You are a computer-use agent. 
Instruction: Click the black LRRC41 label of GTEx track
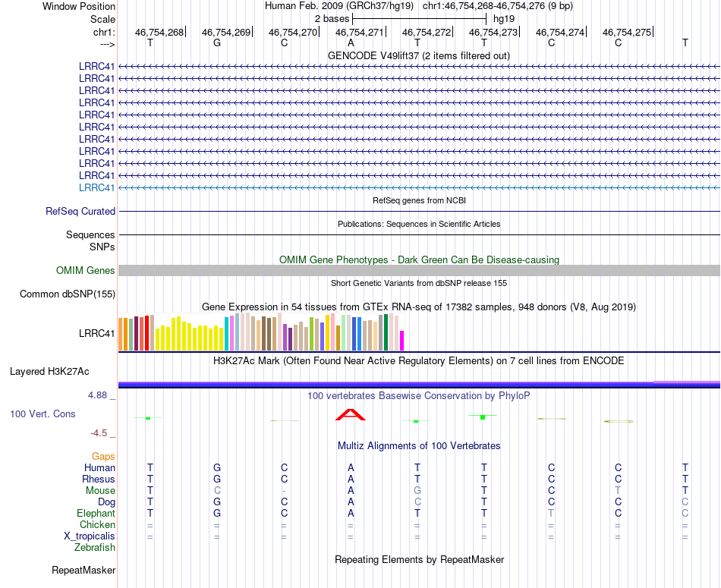(96, 333)
